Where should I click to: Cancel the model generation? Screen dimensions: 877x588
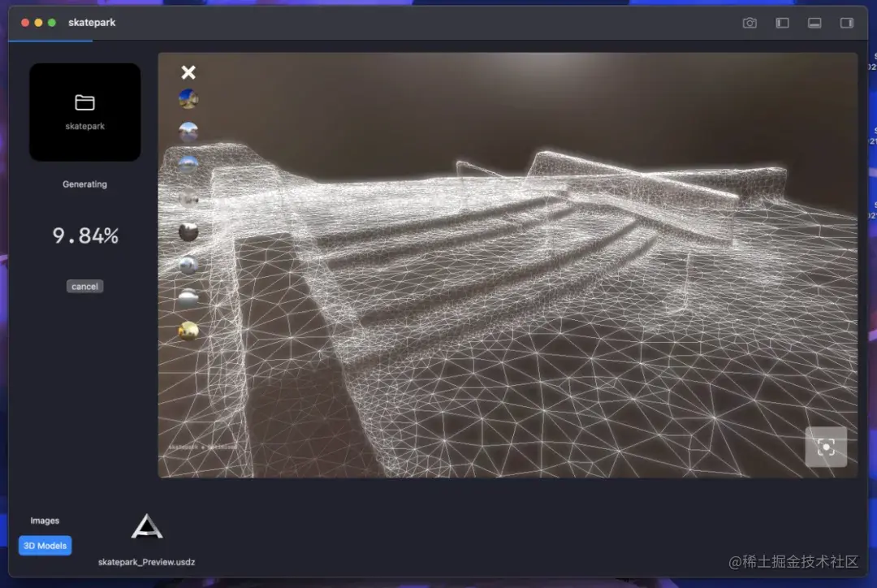pyautogui.click(x=84, y=286)
